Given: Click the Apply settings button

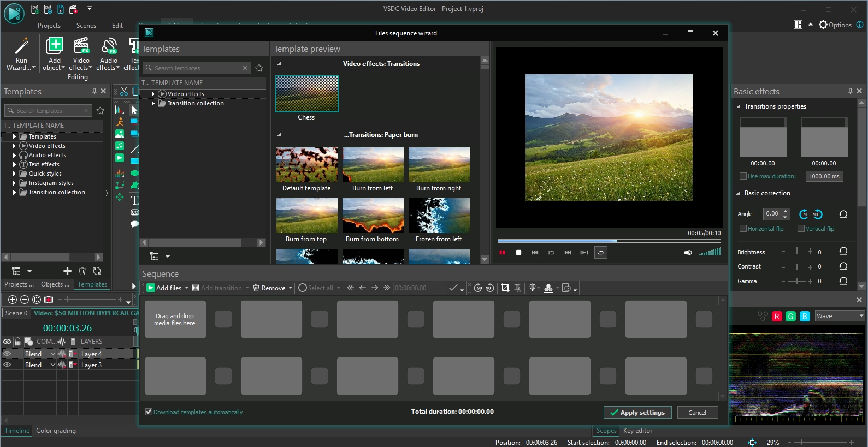Looking at the screenshot, I should click(637, 413).
